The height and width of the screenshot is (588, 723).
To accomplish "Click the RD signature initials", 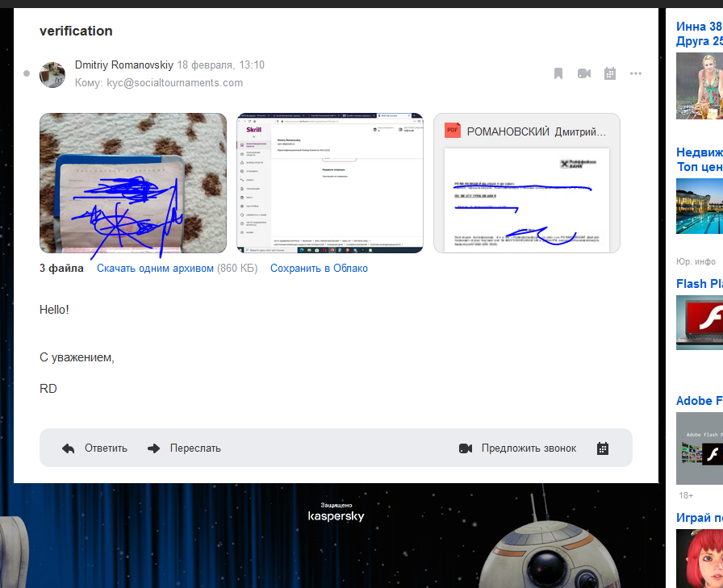I will (48, 389).
